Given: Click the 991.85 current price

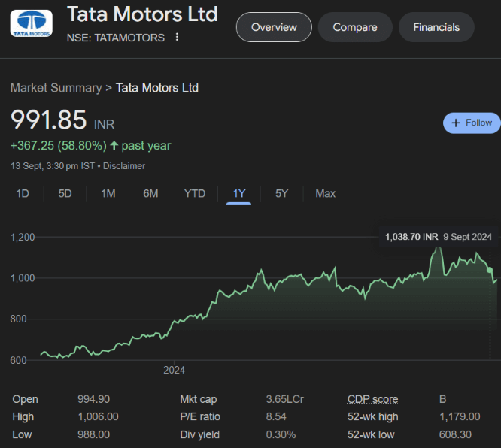Looking at the screenshot, I should pyautogui.click(x=48, y=120).
